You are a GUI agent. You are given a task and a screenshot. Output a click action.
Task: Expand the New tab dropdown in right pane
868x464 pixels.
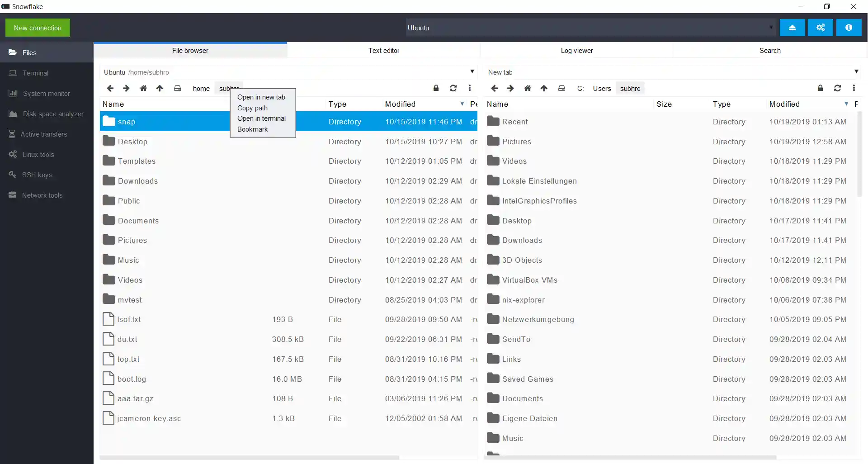tap(856, 71)
